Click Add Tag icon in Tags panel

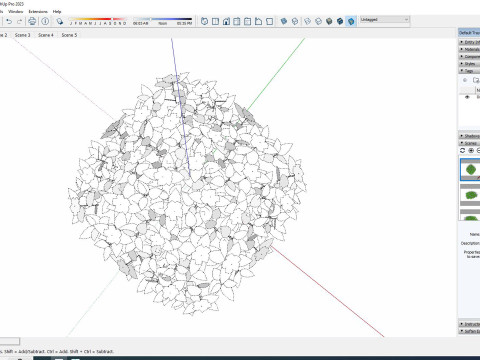pyautogui.click(x=465, y=80)
